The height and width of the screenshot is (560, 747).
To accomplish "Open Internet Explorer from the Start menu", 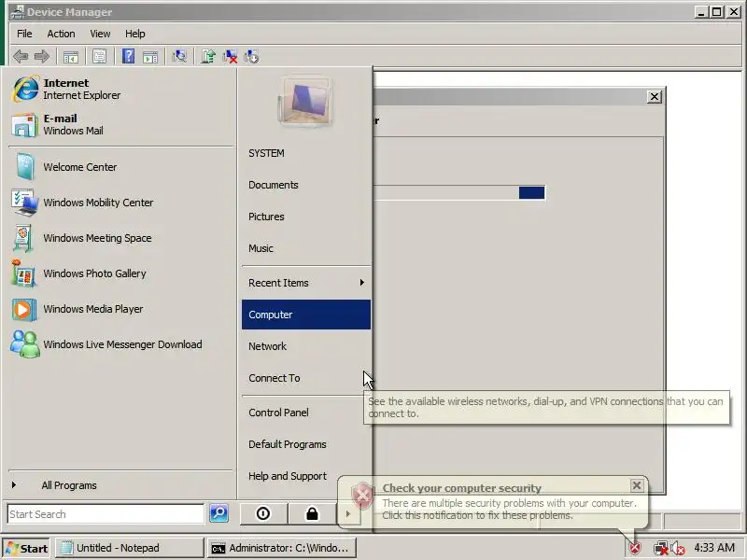I will pyautogui.click(x=121, y=89).
